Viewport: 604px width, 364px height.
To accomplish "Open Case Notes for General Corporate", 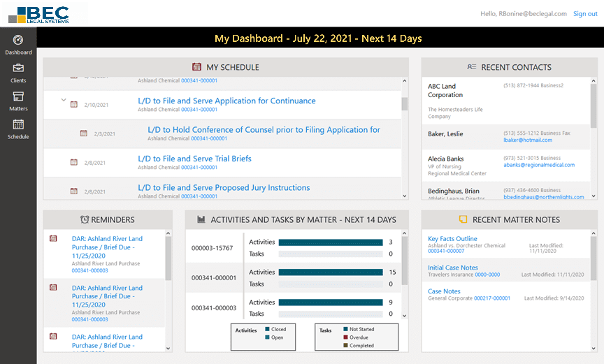I will coord(444,291).
